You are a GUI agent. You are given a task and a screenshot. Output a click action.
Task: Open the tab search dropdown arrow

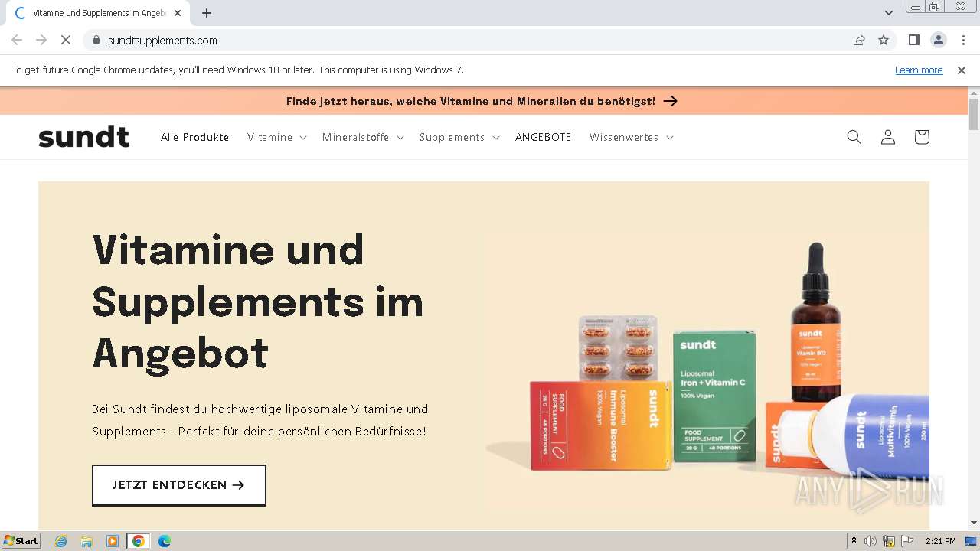point(889,13)
